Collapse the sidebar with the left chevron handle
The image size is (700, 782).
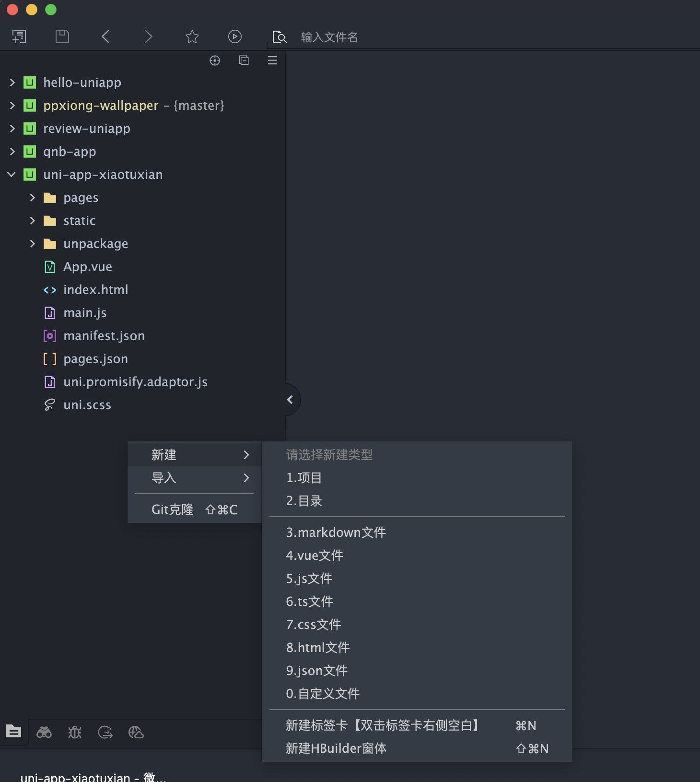point(290,400)
